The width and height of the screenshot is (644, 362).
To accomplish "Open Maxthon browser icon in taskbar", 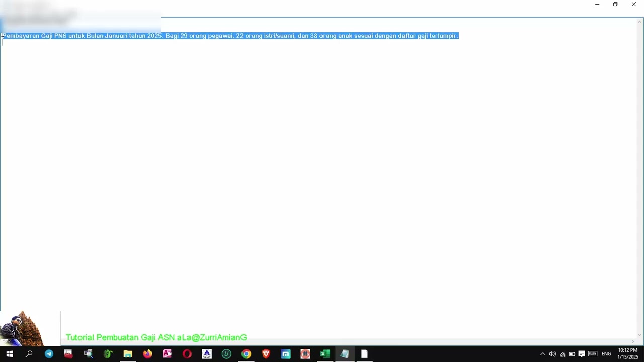I will coord(286,354).
